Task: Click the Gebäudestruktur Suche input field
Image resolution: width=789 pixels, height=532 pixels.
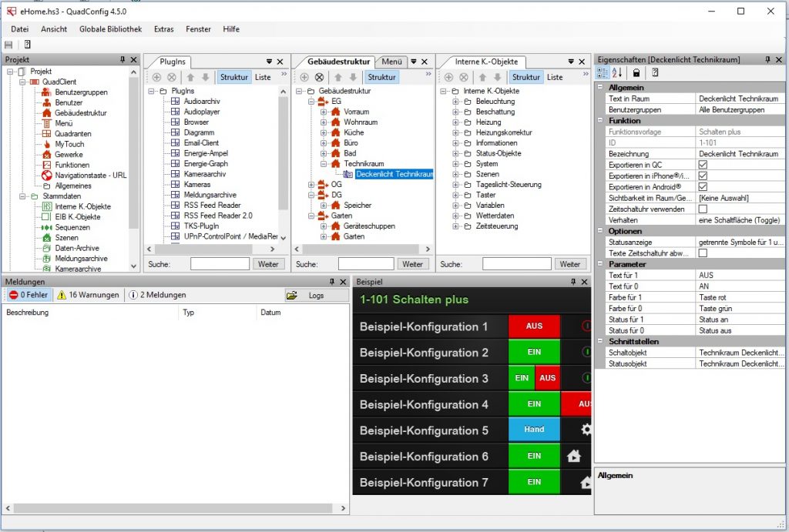Action: point(366,264)
